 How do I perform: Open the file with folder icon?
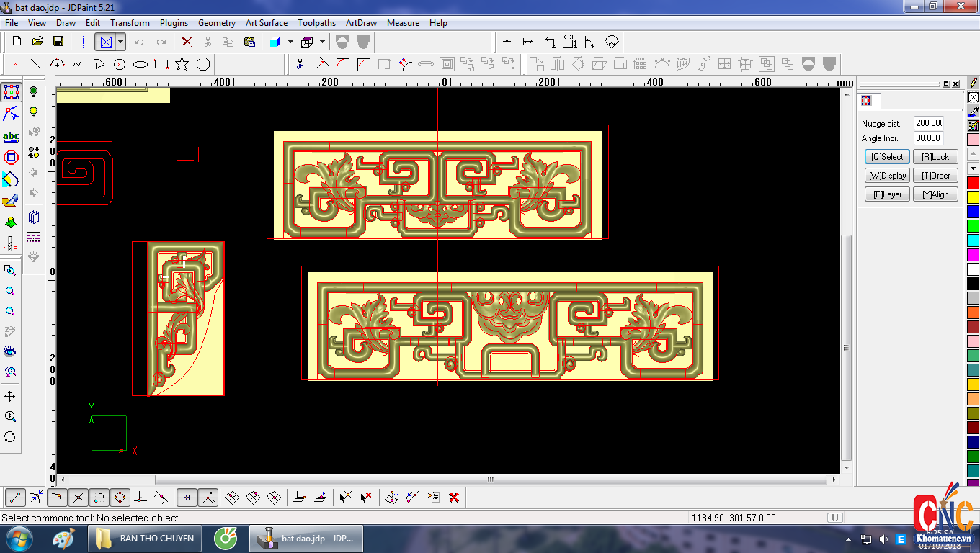coord(38,42)
